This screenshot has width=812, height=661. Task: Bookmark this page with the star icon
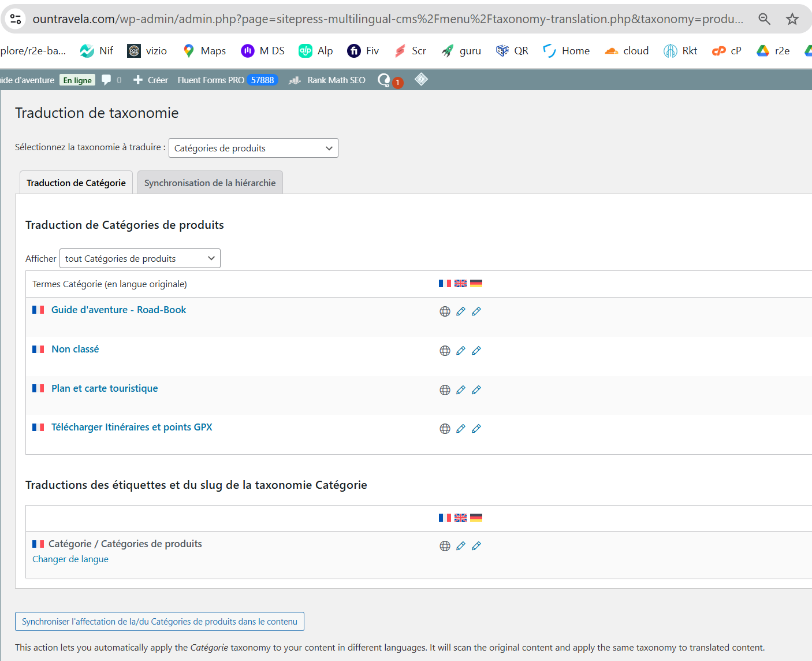click(x=792, y=19)
